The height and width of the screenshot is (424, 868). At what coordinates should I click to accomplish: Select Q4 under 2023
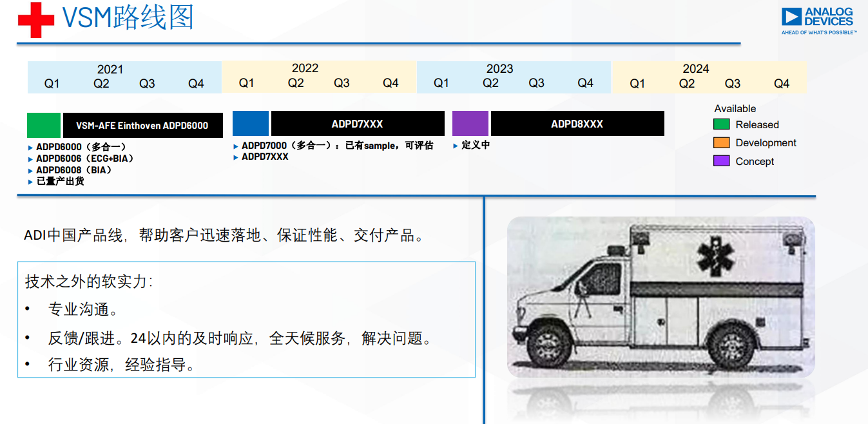(x=585, y=83)
